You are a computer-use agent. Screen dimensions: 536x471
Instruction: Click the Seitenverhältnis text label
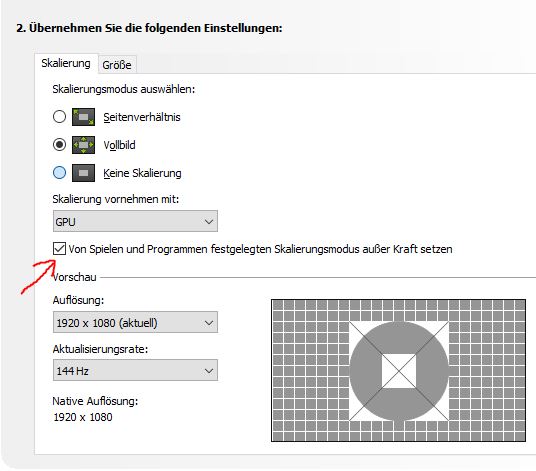[x=142, y=117]
